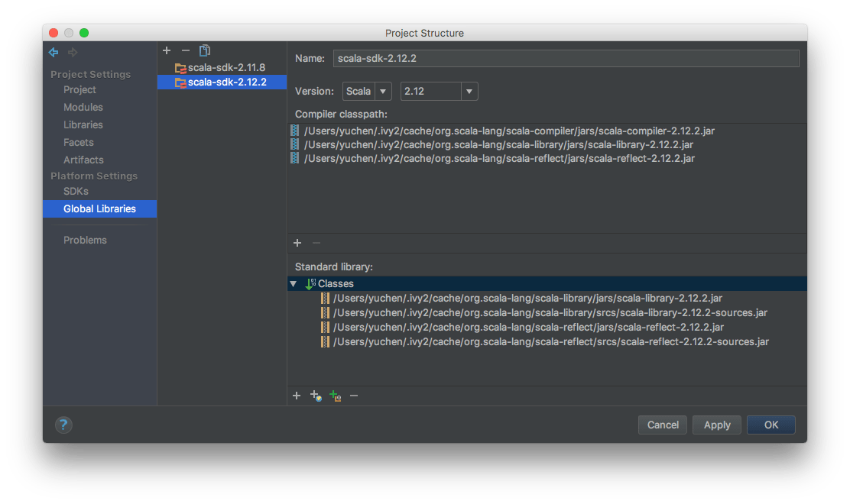This screenshot has height=504, width=850.
Task: Open the Libraries settings page
Action: [83, 124]
